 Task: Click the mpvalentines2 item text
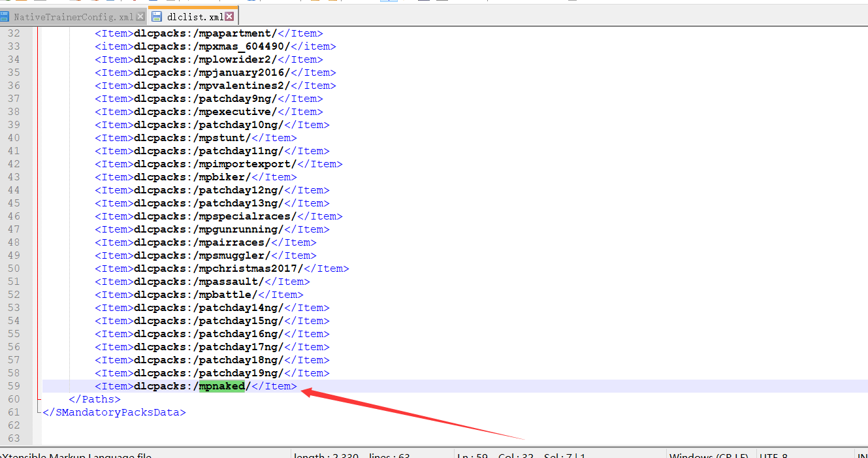[x=216, y=86]
